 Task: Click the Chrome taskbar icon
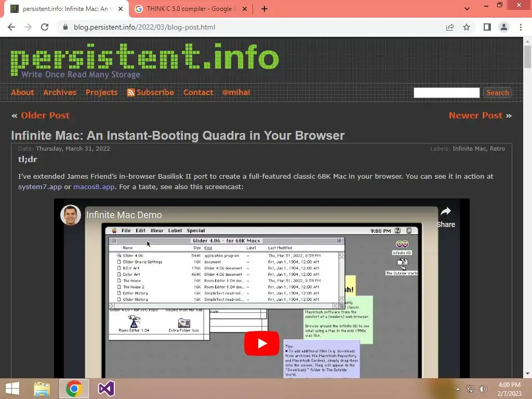(74, 389)
